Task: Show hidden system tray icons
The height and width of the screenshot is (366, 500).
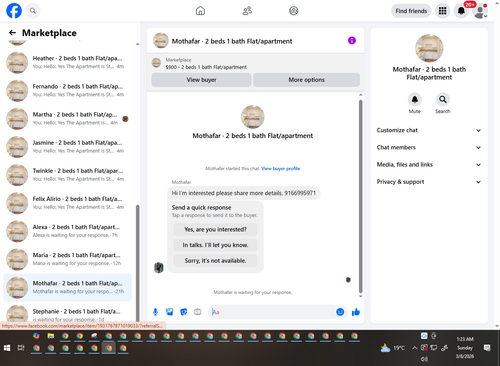Action: tap(414, 348)
